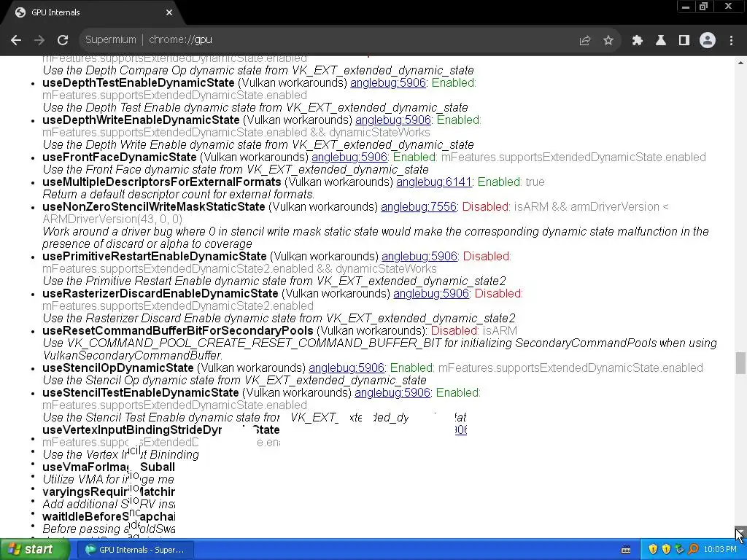This screenshot has width=747, height=560.
Task: Click the scrollbar down arrow
Action: [740, 532]
